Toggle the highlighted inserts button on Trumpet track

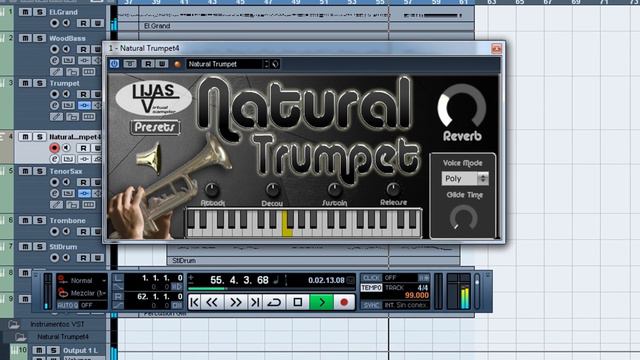(84, 105)
